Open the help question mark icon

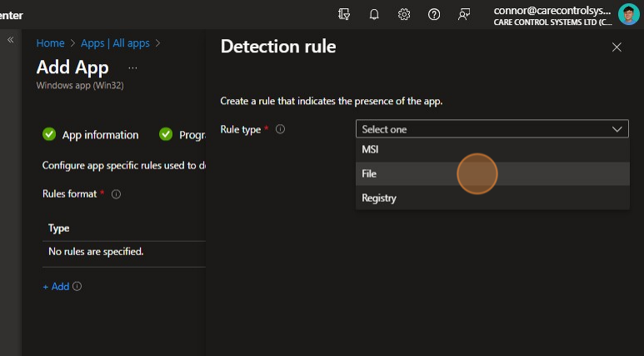pos(434,14)
